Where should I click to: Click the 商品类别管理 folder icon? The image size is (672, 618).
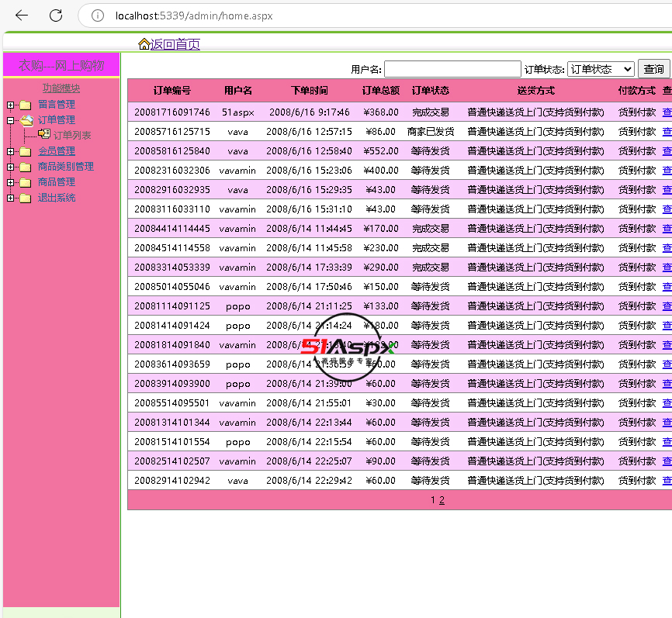pyautogui.click(x=26, y=167)
